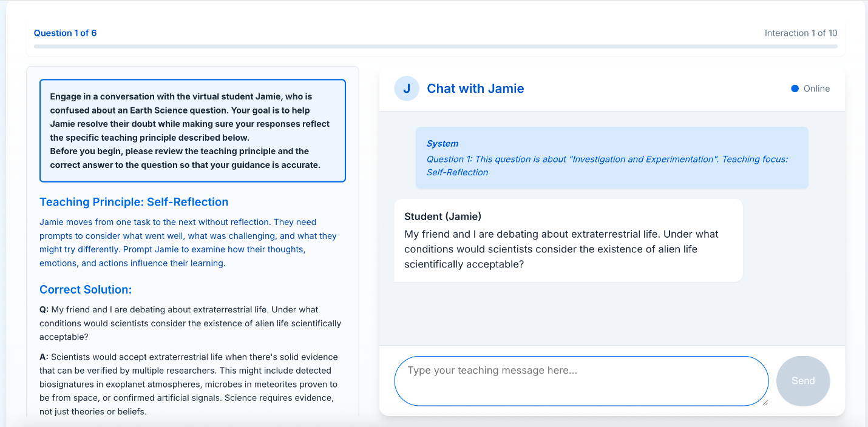Focus the teaching message input field
The image size is (868, 427).
click(581, 380)
